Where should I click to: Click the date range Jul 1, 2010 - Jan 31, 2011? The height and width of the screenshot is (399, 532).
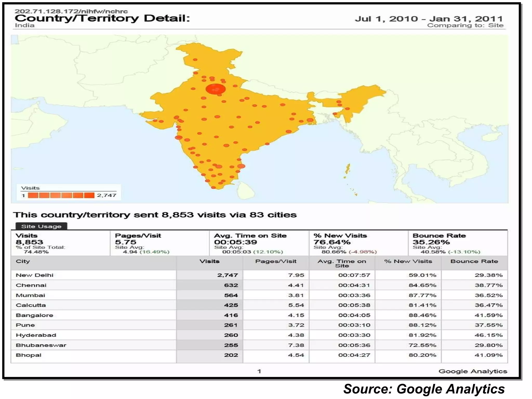tap(429, 19)
